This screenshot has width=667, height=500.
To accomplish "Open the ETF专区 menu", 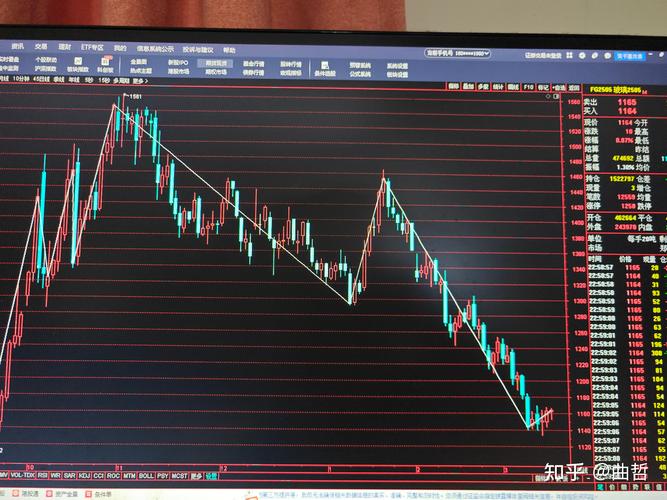I will (92, 47).
